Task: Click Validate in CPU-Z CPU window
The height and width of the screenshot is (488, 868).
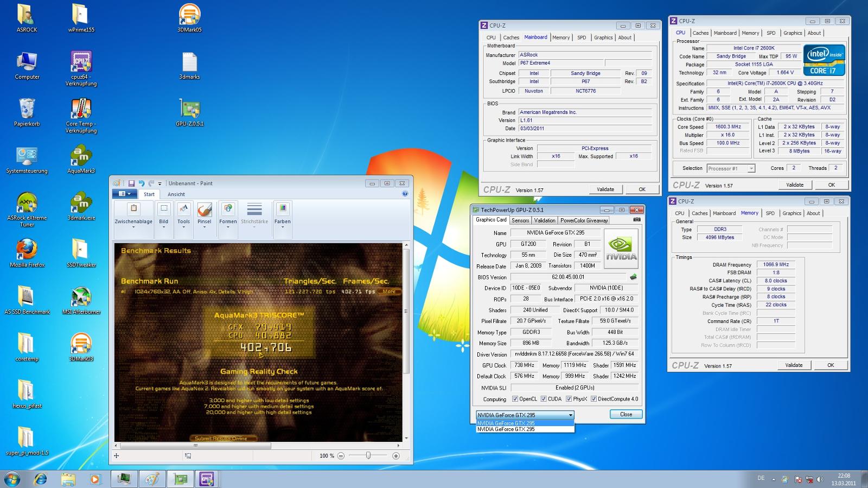Action: pyautogui.click(x=795, y=185)
